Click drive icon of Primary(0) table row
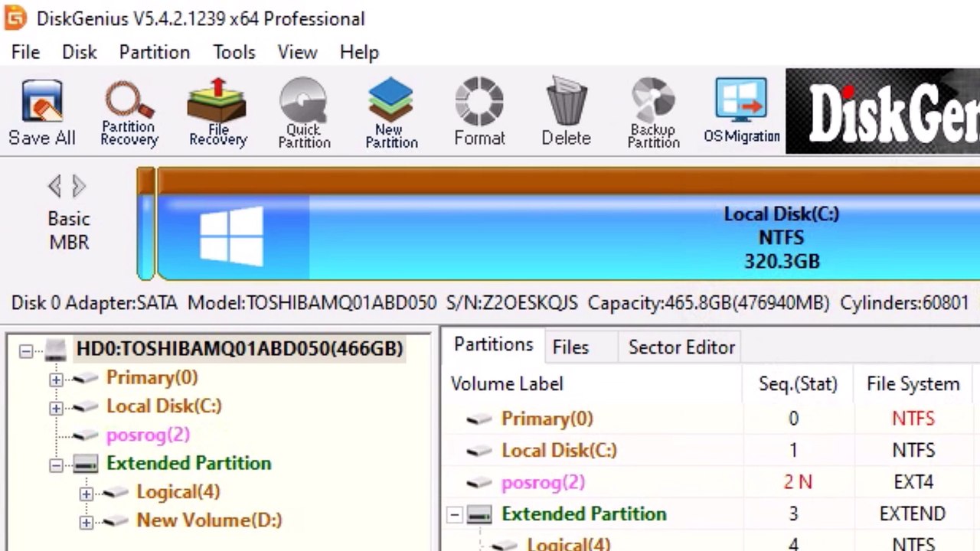The height and width of the screenshot is (551, 980). click(479, 419)
